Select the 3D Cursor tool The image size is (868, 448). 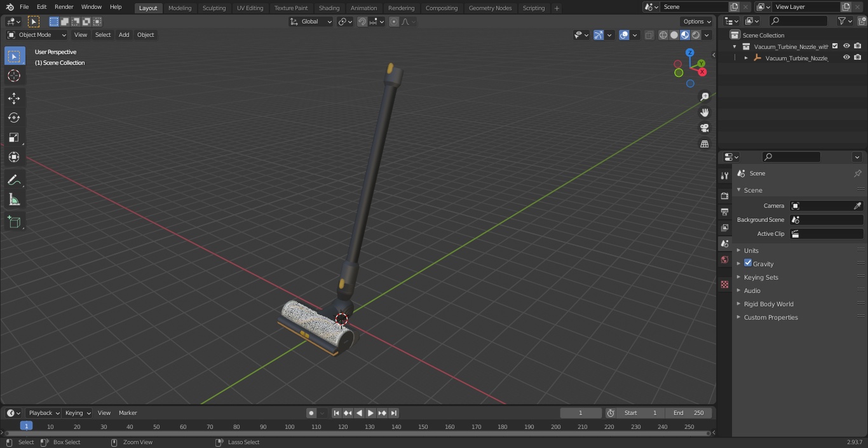tap(14, 76)
